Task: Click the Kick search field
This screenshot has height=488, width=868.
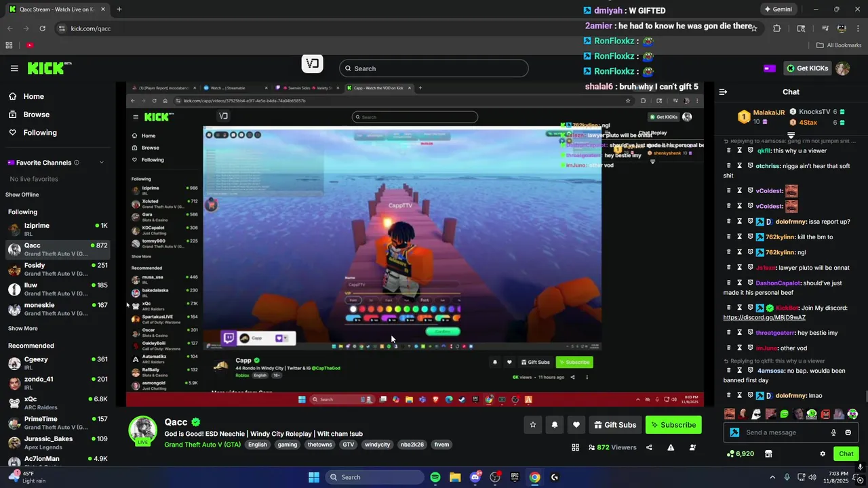Action: click(434, 68)
